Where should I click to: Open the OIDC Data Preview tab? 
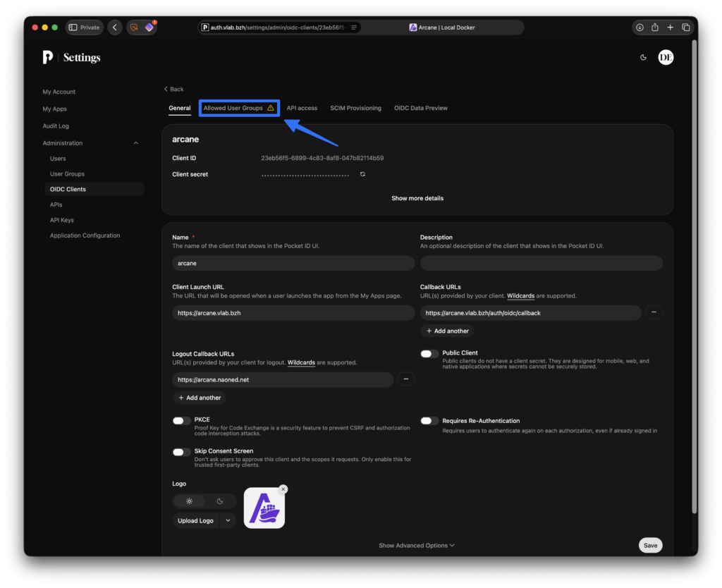[421, 108]
